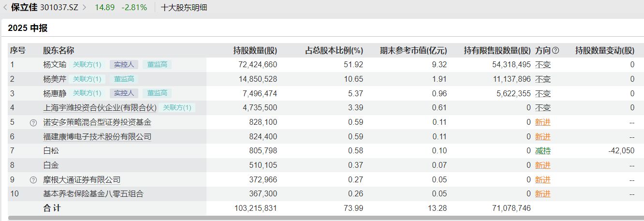
Task: Click the forward chevron after 301037.SZ
Action: [x=85, y=8]
